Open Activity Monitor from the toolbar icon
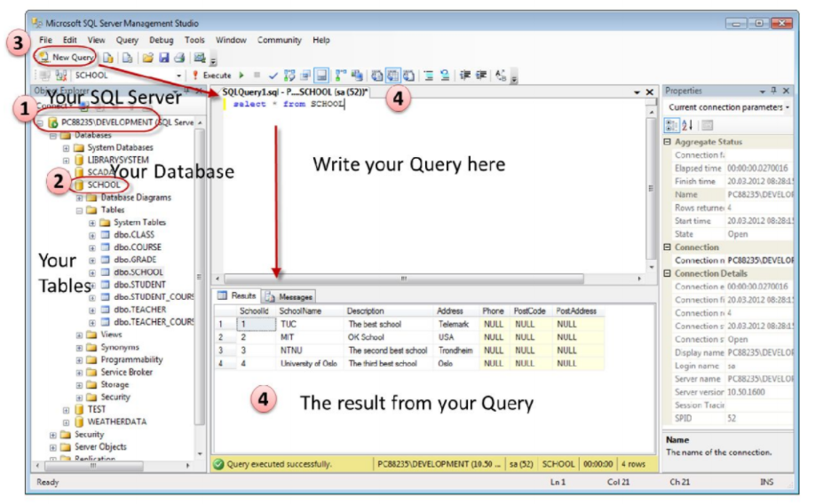 pos(200,58)
